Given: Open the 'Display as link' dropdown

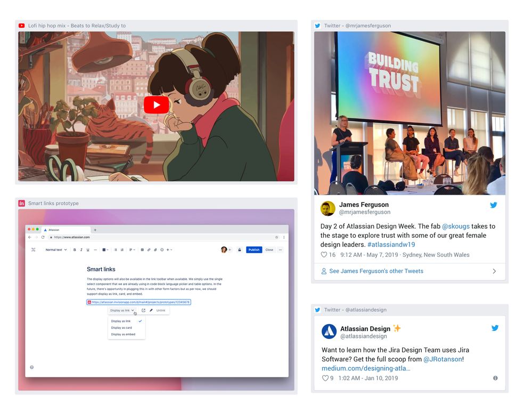Looking at the screenshot, I should pos(122,310).
